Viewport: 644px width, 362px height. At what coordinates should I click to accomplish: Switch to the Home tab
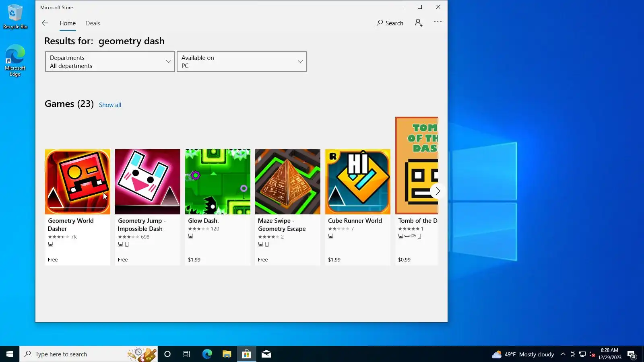click(x=68, y=23)
